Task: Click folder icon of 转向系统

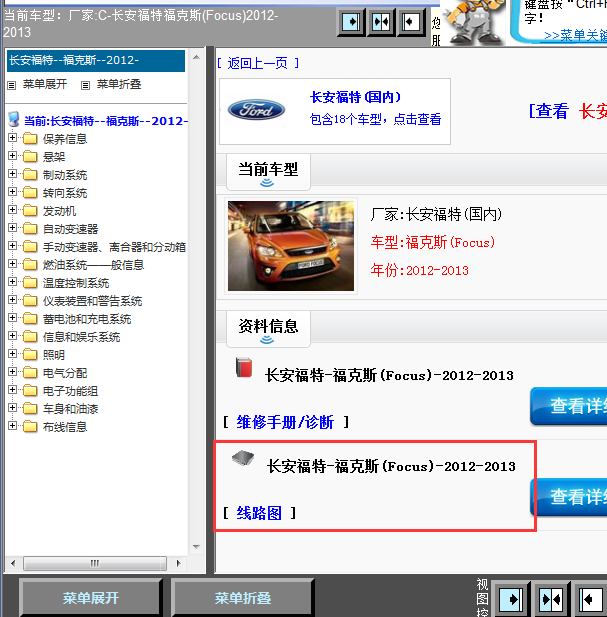Action: pyautogui.click(x=30, y=192)
